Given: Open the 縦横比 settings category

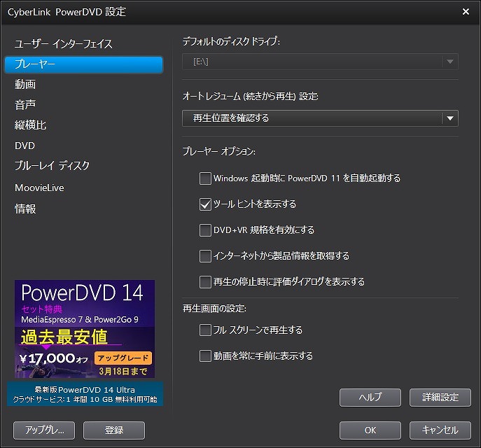Looking at the screenshot, I should (x=30, y=125).
